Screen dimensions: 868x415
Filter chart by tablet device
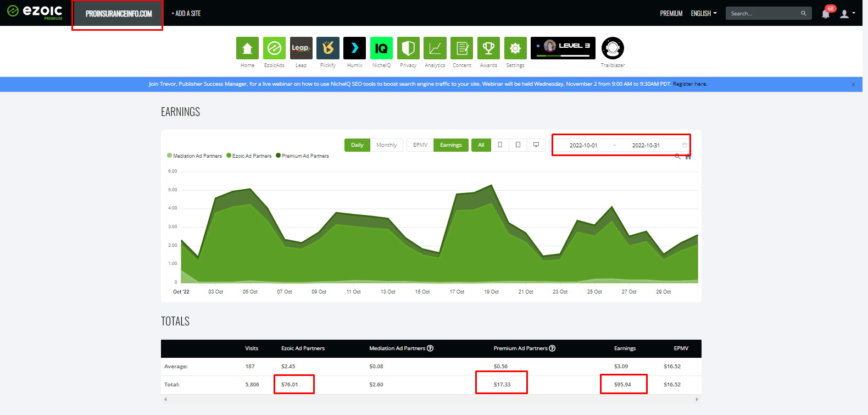click(x=518, y=145)
